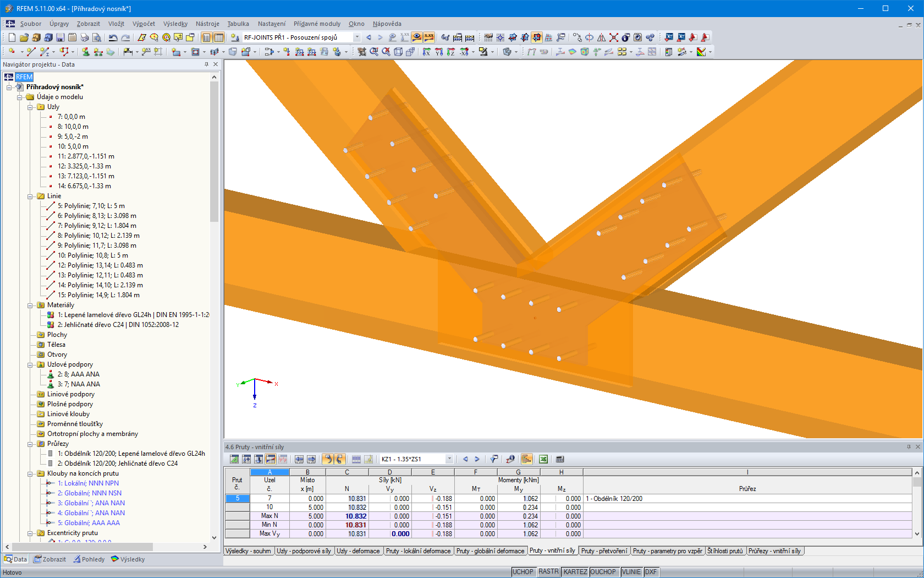Select the Max N row in the results table
The height and width of the screenshot is (578, 924).
[270, 516]
